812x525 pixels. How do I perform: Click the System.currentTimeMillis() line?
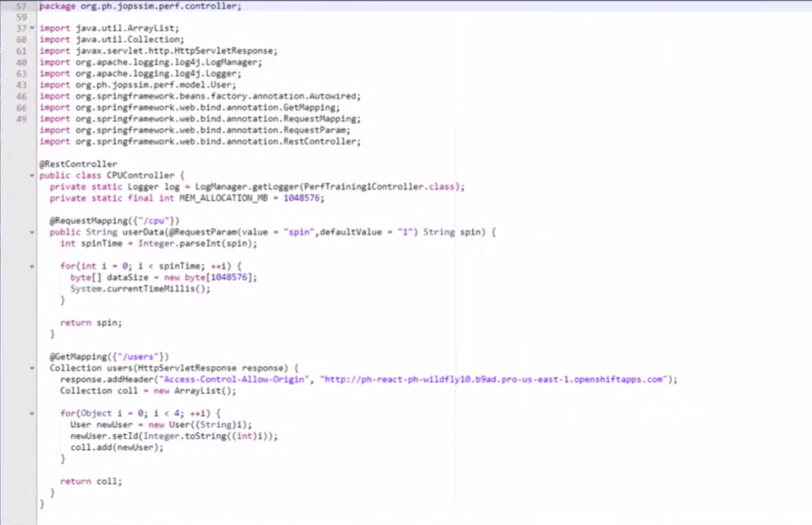tap(140, 289)
